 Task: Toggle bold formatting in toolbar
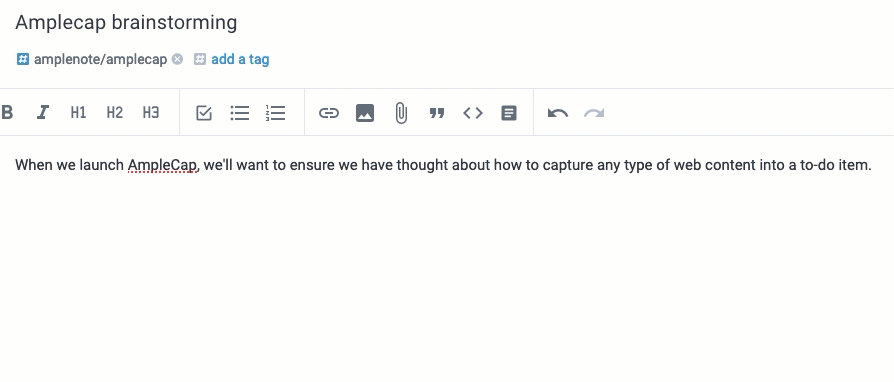7,112
